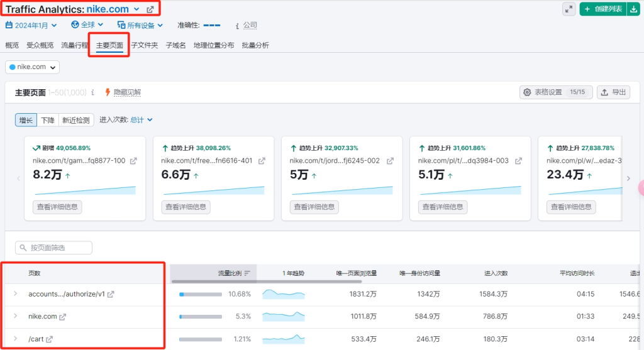
Task: Select the 新近检测 toggle
Action: (x=76, y=120)
